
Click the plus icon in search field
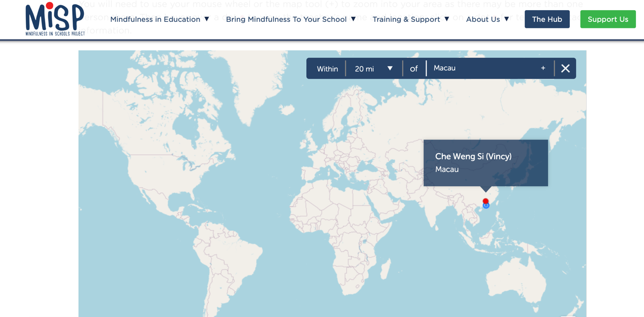coord(543,68)
